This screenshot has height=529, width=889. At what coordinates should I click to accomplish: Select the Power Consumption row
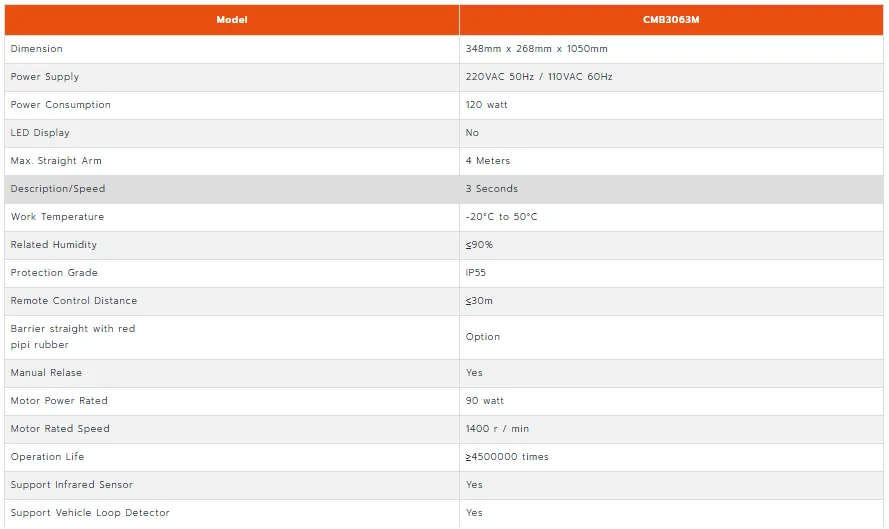444,105
